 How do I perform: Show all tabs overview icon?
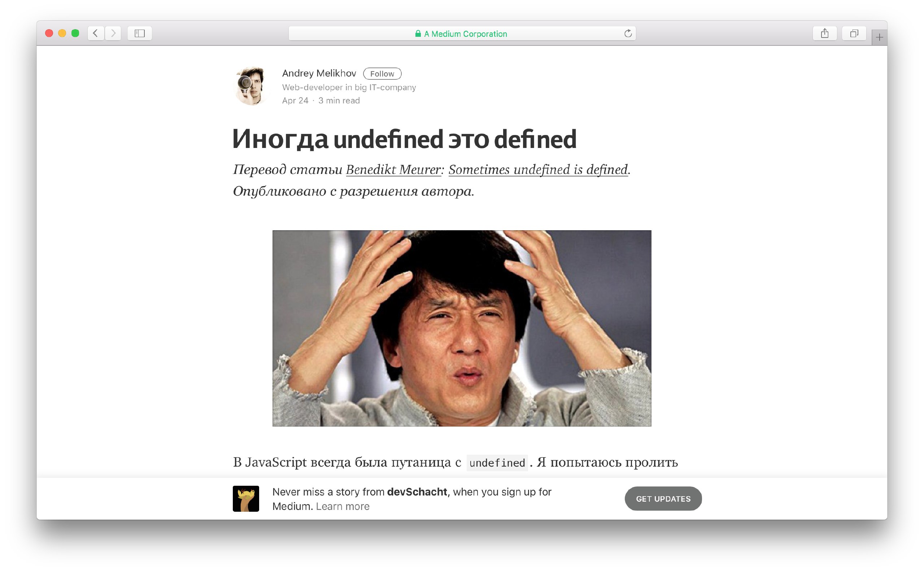tap(854, 33)
